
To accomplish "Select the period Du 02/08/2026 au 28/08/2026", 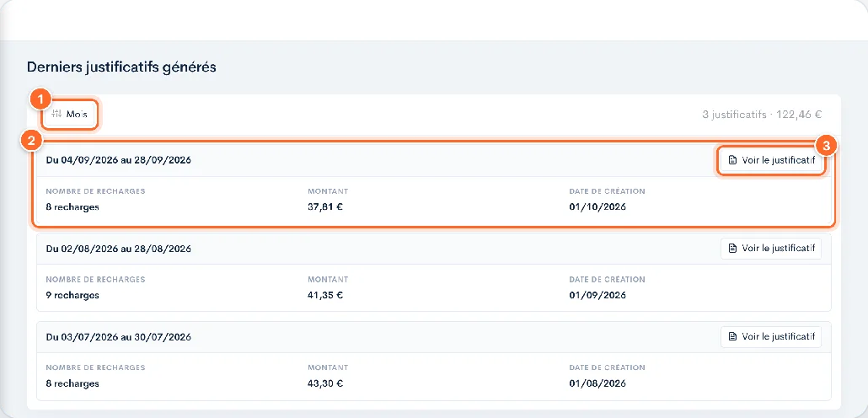I will click(x=119, y=249).
